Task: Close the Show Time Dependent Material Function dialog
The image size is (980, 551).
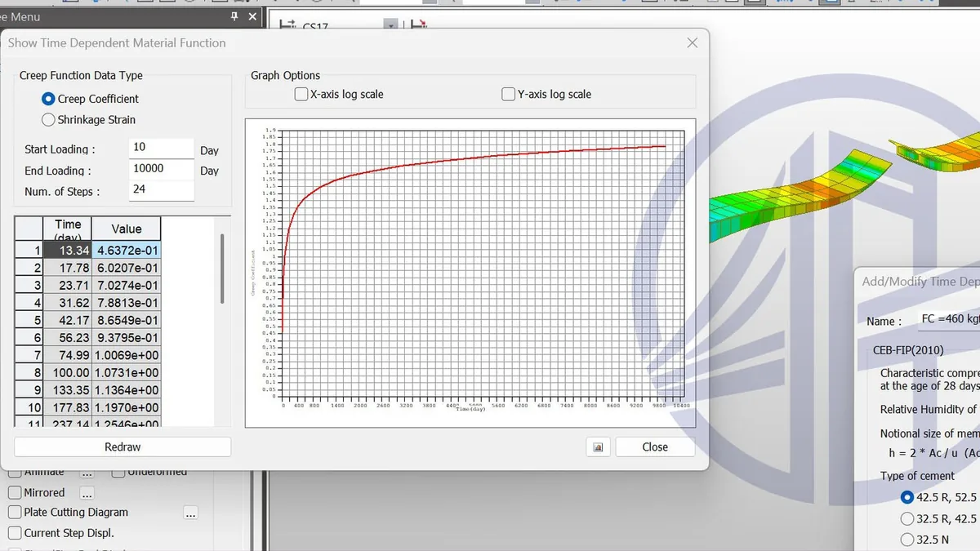Action: click(x=693, y=43)
